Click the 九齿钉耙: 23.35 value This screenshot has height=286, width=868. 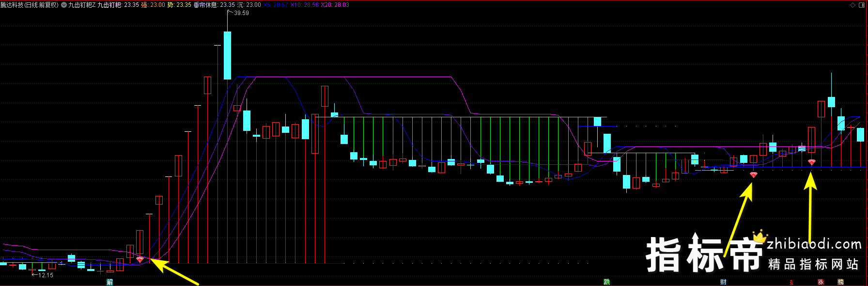(x=118, y=5)
